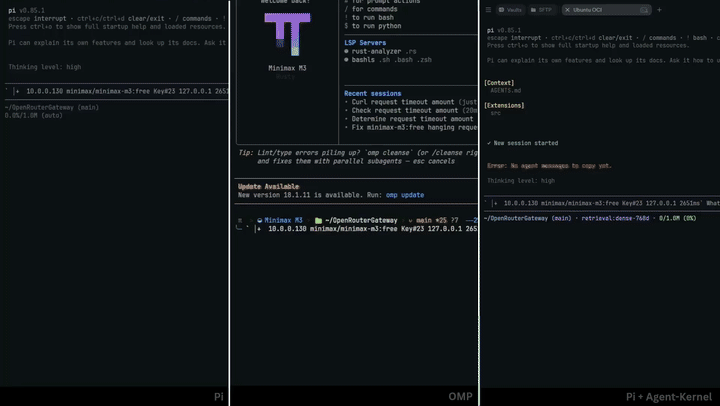Click the 'Update Available' heading
Viewport: 720px width, 406px height.
coord(269,186)
